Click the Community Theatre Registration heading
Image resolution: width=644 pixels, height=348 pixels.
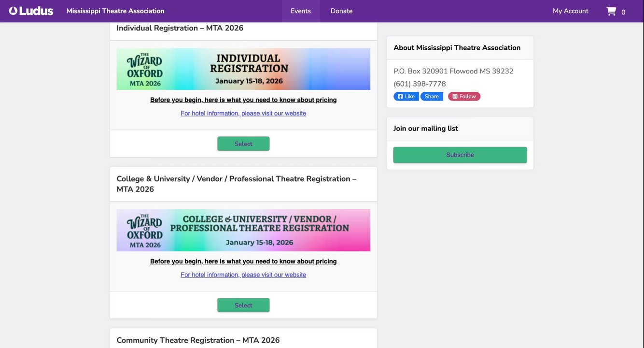[198, 340]
